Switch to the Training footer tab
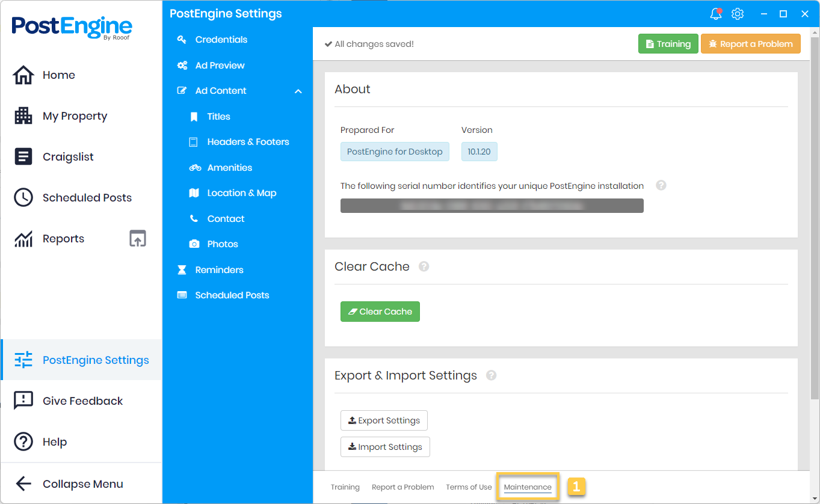Screen dimensions: 820x504 click(x=345, y=487)
